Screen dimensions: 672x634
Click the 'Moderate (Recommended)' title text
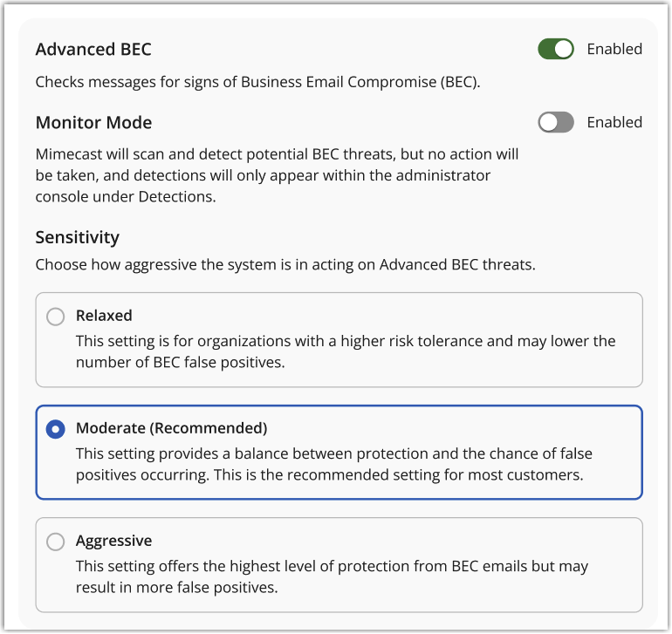[171, 428]
